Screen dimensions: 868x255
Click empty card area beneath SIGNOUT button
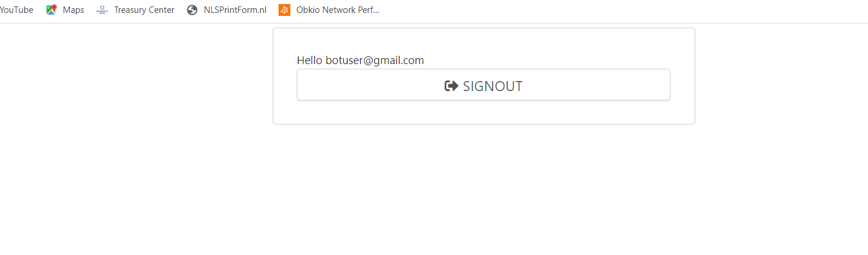pyautogui.click(x=484, y=112)
